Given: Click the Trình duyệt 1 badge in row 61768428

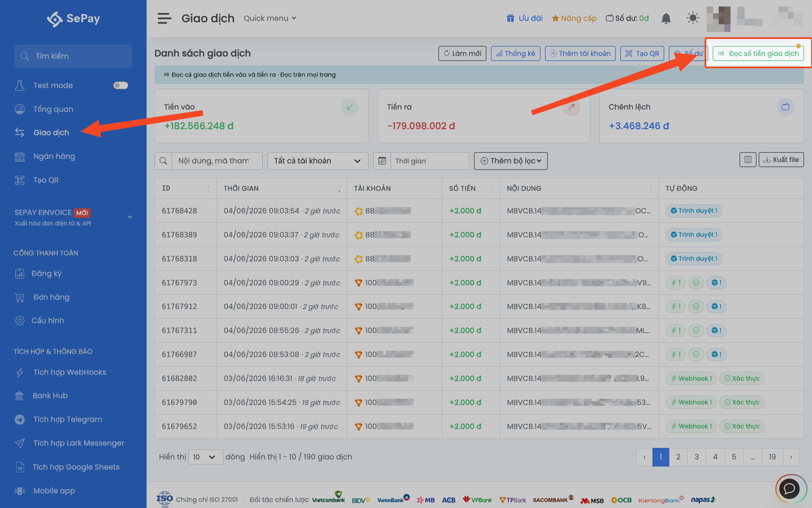Looking at the screenshot, I should click(x=694, y=211).
